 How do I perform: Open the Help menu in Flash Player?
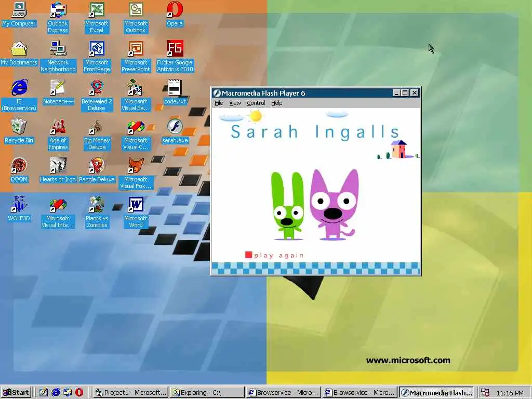coord(276,103)
